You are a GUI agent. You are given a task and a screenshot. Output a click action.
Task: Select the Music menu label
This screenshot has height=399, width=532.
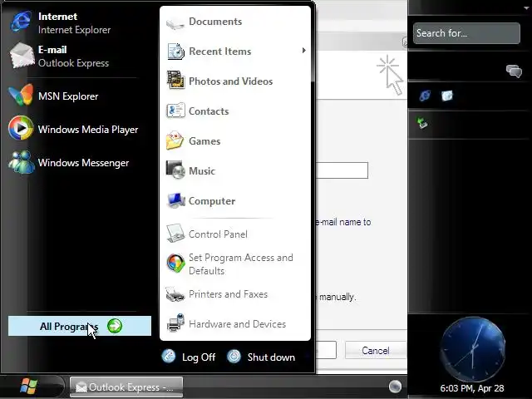coord(202,171)
